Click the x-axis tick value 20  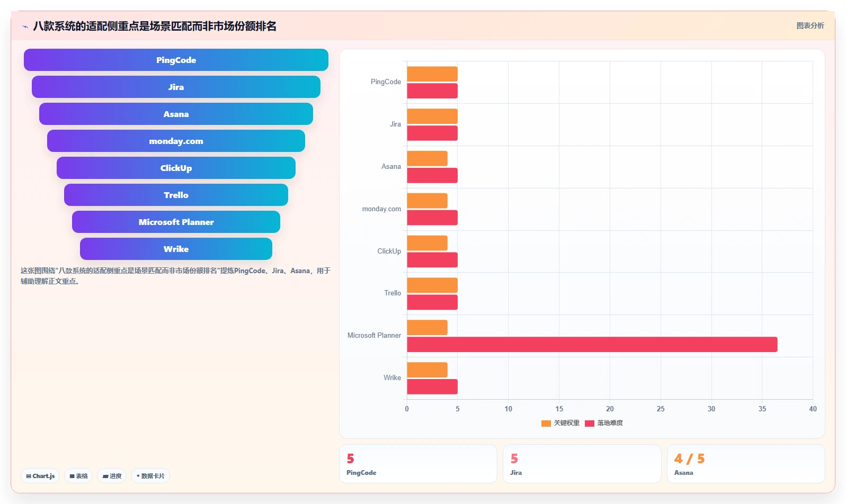[x=610, y=409]
